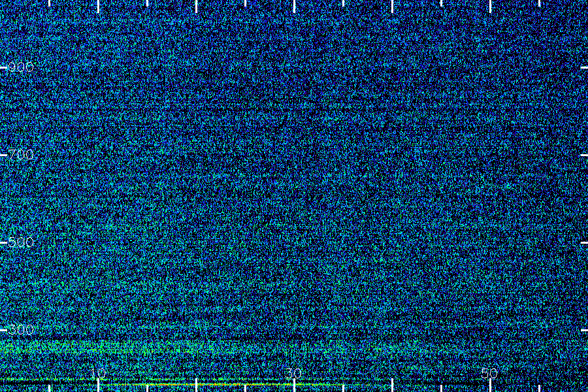Select the 50 time axis label
The height and width of the screenshot is (392, 588).
(x=489, y=373)
